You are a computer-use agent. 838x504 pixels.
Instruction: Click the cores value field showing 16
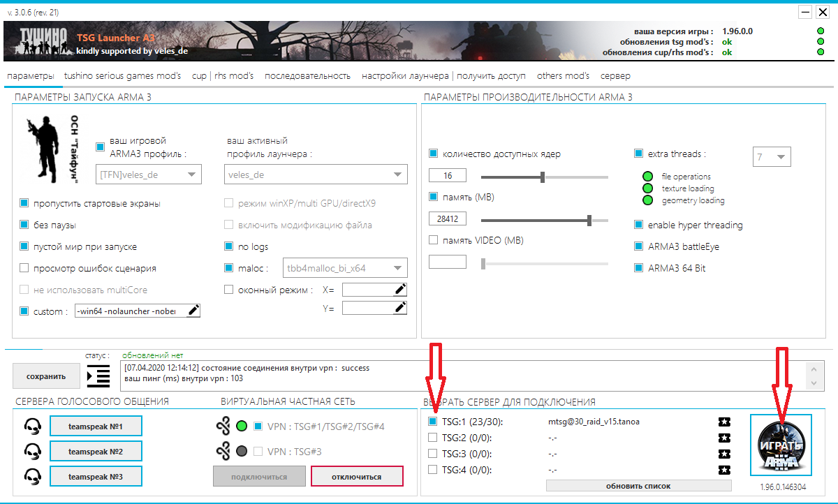click(x=448, y=176)
